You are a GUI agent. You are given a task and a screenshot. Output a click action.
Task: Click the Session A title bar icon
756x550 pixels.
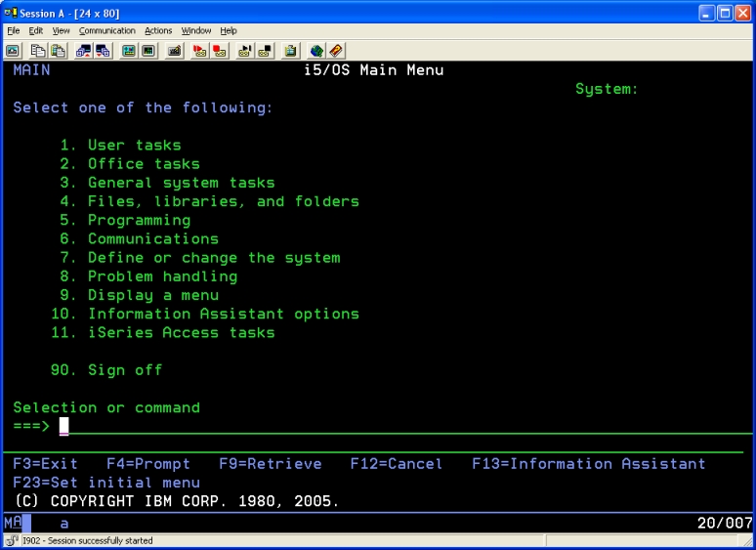click(x=11, y=13)
